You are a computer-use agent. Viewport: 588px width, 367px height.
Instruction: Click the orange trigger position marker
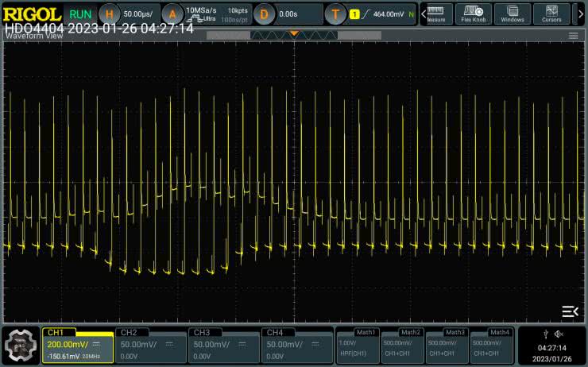[294, 33]
